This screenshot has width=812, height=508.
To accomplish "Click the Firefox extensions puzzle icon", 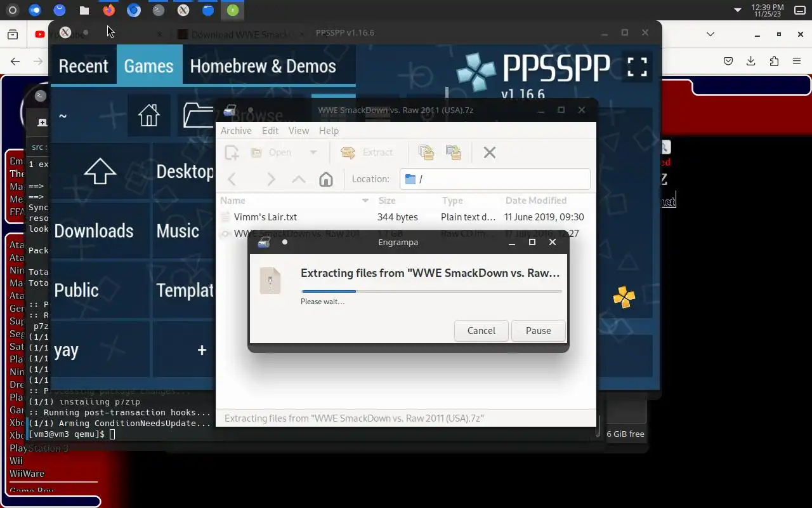I will click(774, 62).
